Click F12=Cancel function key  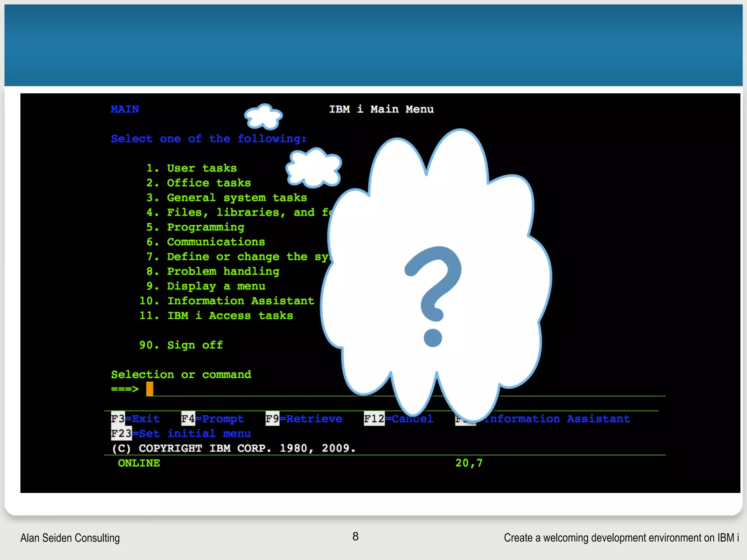click(x=399, y=419)
